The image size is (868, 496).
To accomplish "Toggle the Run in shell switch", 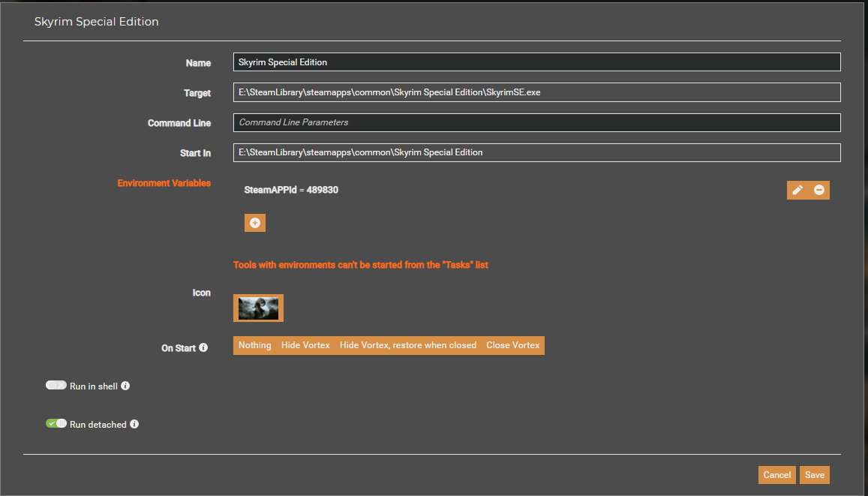I will tap(56, 385).
